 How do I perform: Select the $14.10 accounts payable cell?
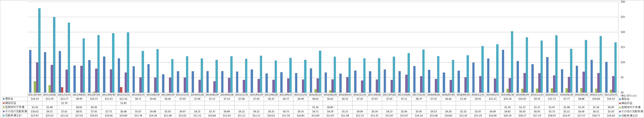point(35,99)
